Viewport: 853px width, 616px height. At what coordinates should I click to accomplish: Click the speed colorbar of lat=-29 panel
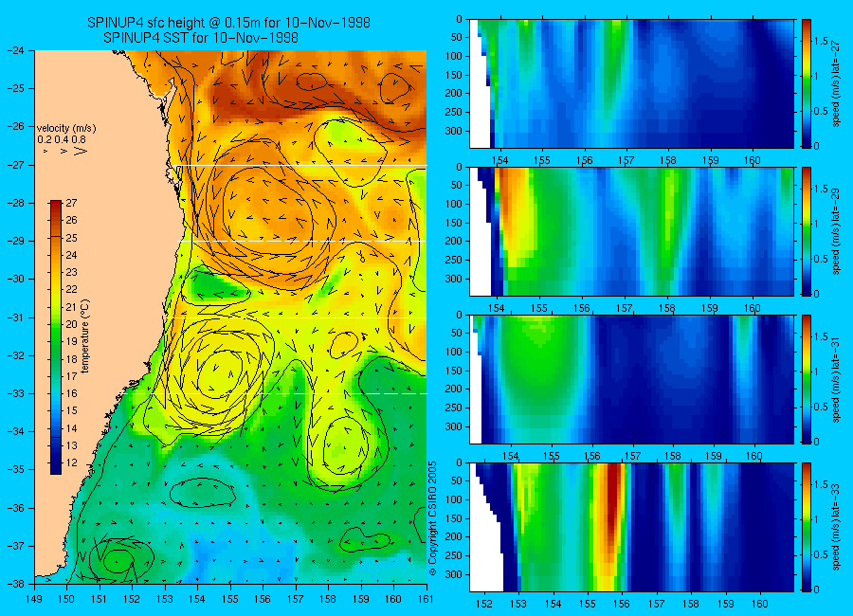tap(807, 231)
